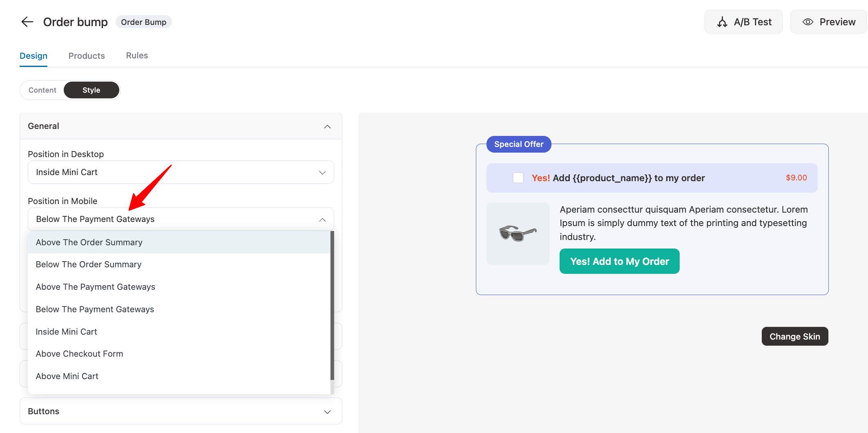Open the Products tab
Screen dimensions: 868x433
(87, 56)
